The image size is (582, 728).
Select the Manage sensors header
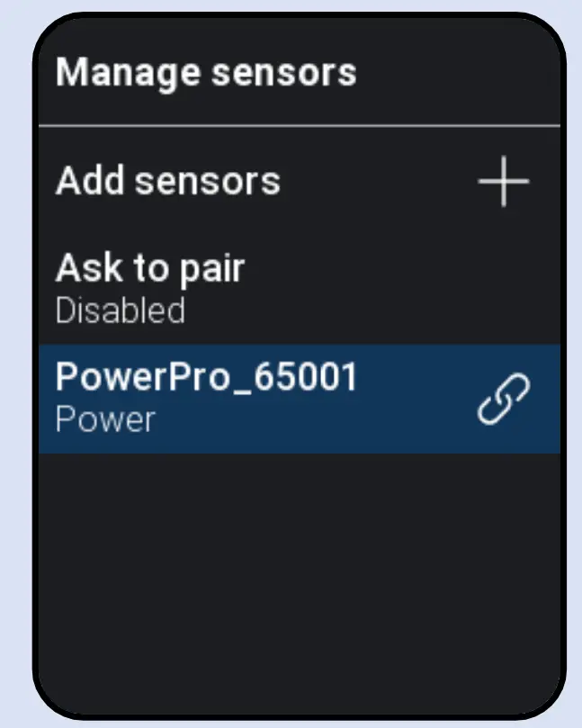pos(206,72)
